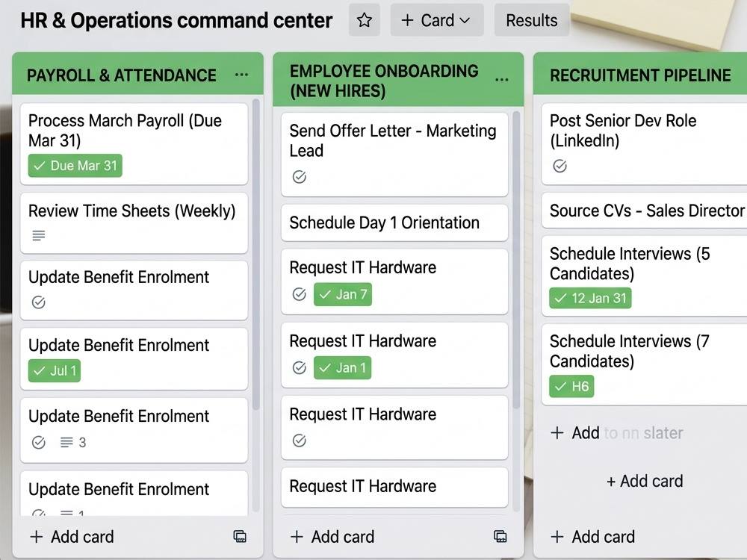Click plus icon beside Recruitment Pipeline Add card
747x560 pixels.
tap(557, 537)
